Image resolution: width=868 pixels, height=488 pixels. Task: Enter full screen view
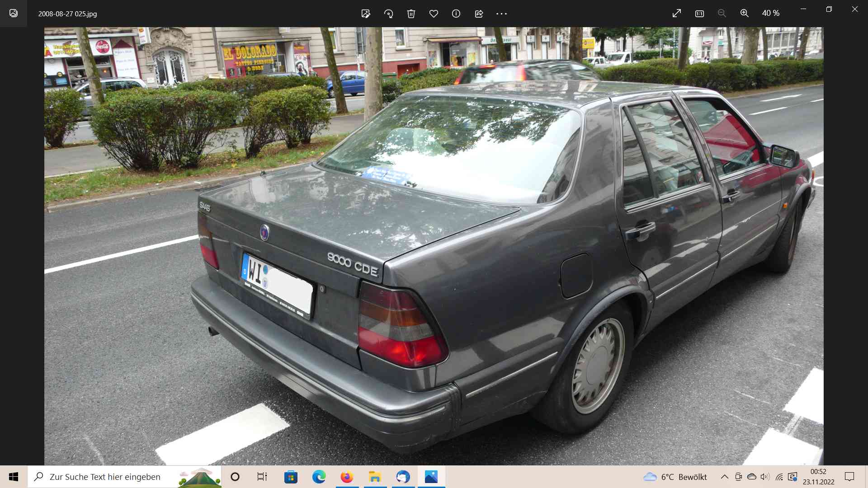click(x=677, y=14)
